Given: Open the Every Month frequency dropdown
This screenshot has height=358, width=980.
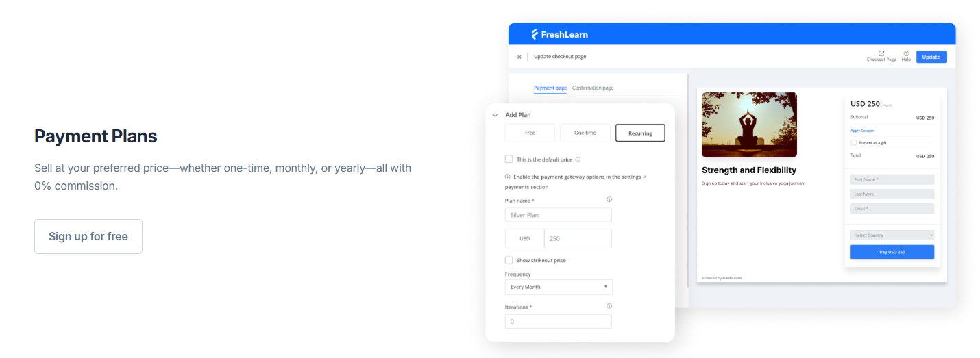Looking at the screenshot, I should tap(559, 287).
